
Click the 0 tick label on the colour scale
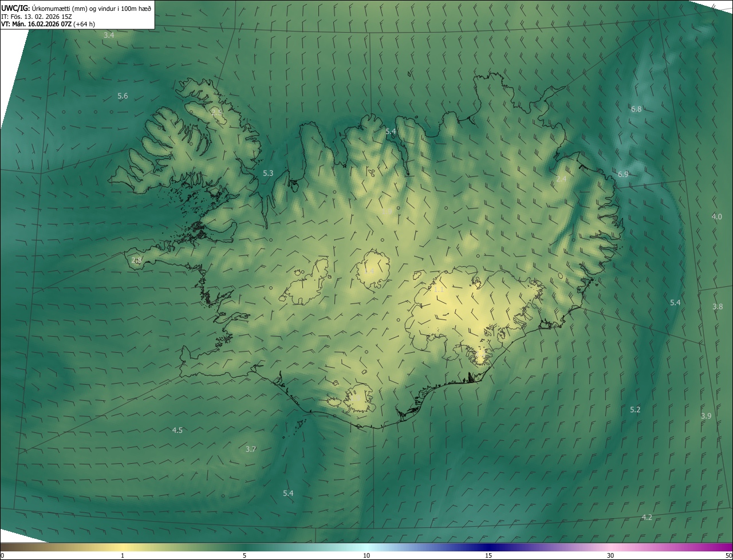tap(2, 555)
